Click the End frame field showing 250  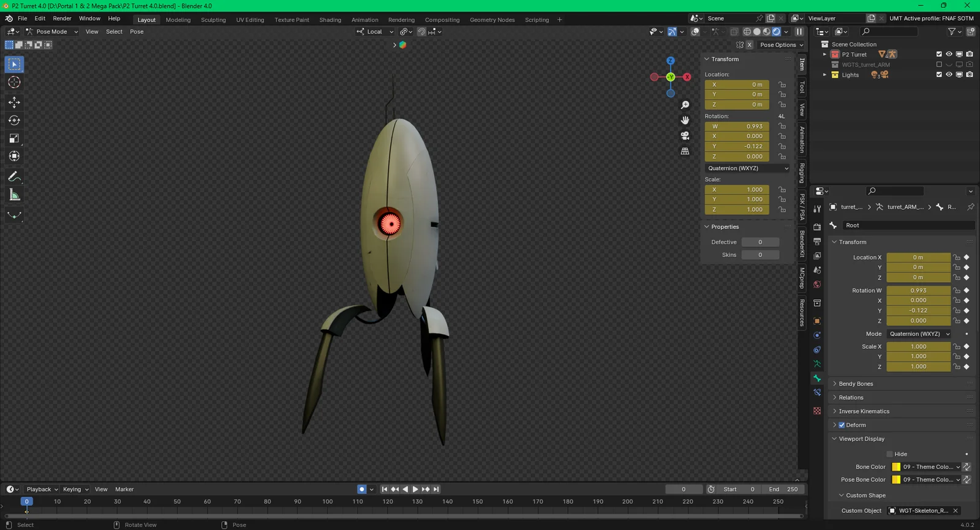click(x=783, y=489)
